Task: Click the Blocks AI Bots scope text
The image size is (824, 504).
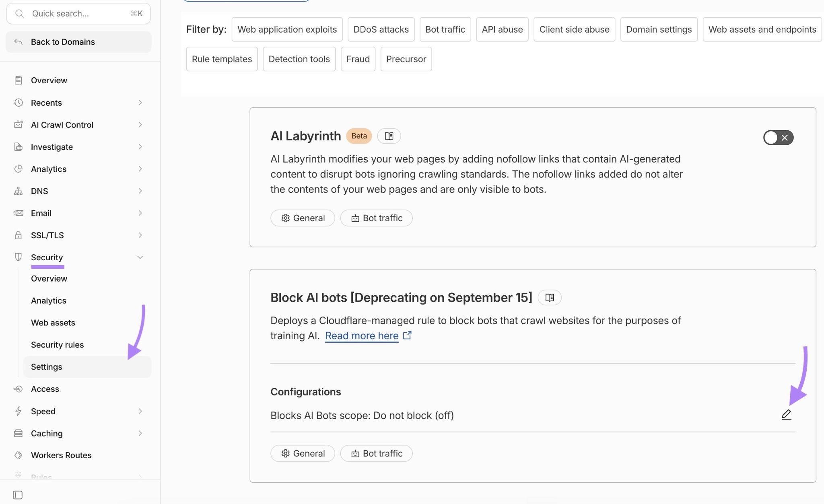Action: [362, 416]
